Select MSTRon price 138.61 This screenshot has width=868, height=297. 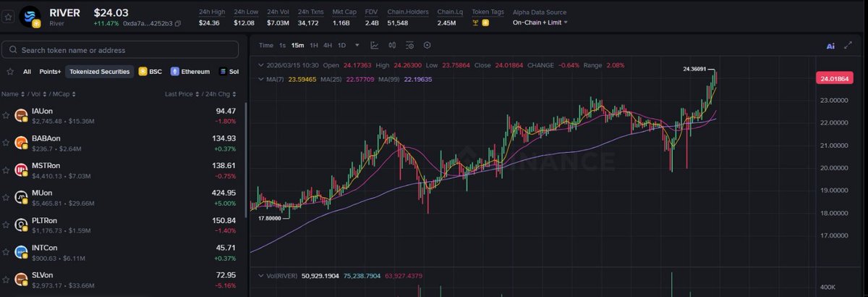click(224, 166)
